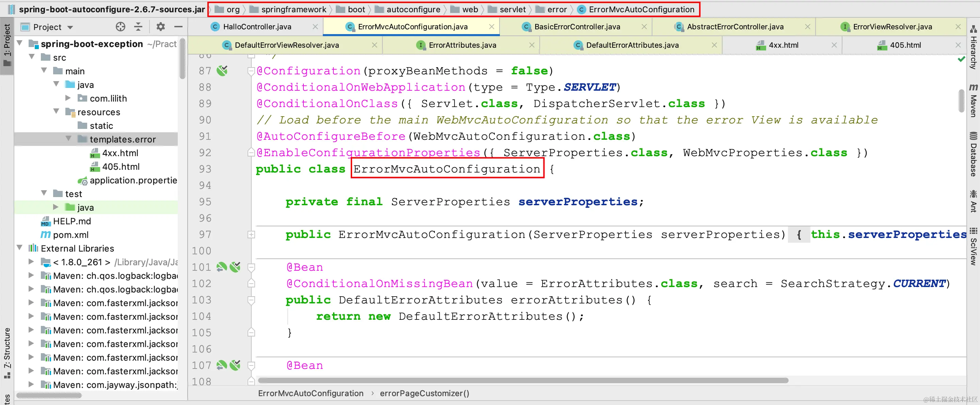
Task: Collapse the src folder
Action: click(32, 57)
